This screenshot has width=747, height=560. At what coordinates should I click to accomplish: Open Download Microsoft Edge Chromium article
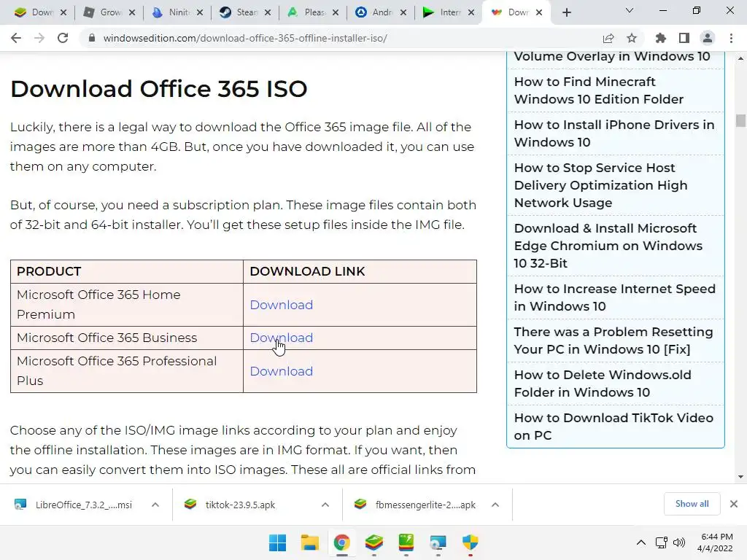coord(608,246)
